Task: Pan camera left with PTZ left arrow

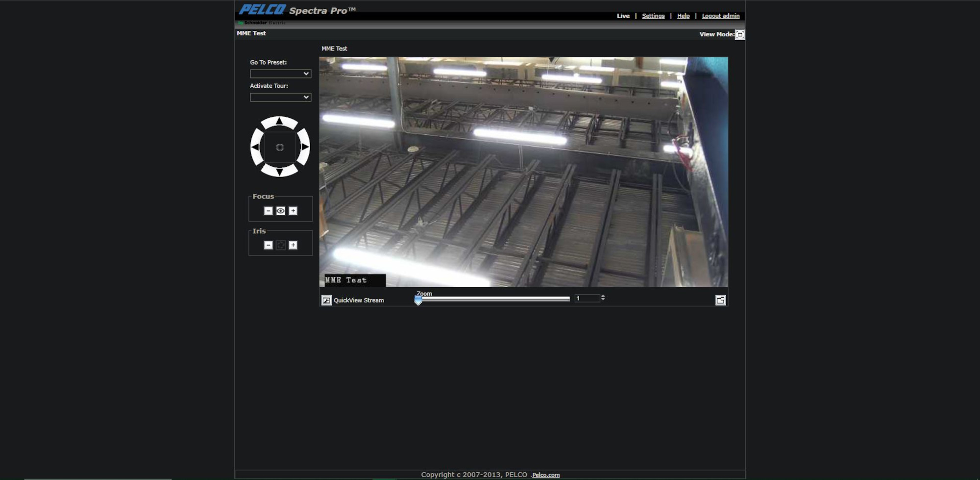Action: (x=255, y=147)
